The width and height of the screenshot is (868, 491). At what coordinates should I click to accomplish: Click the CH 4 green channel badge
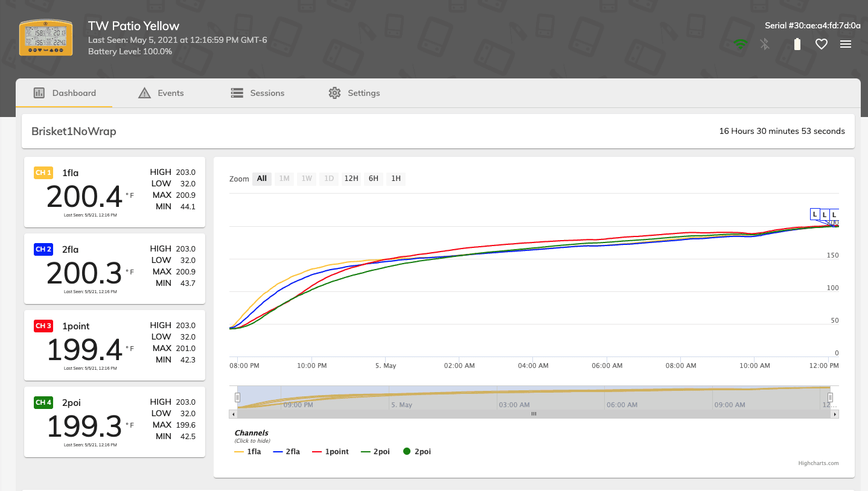(43, 403)
